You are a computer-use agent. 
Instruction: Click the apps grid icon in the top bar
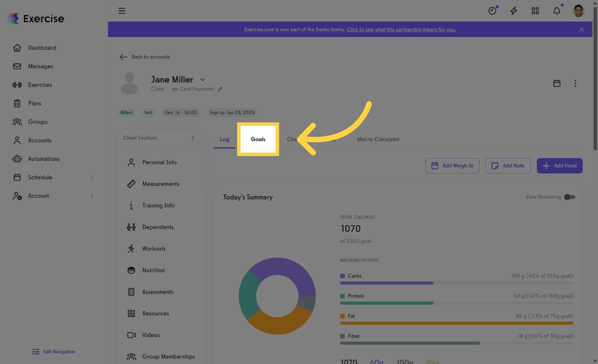[535, 10]
